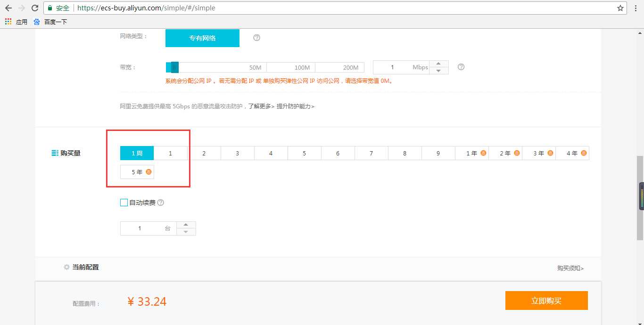Click the bandwidth slider handle
The height and width of the screenshot is (325, 644).
(174, 67)
